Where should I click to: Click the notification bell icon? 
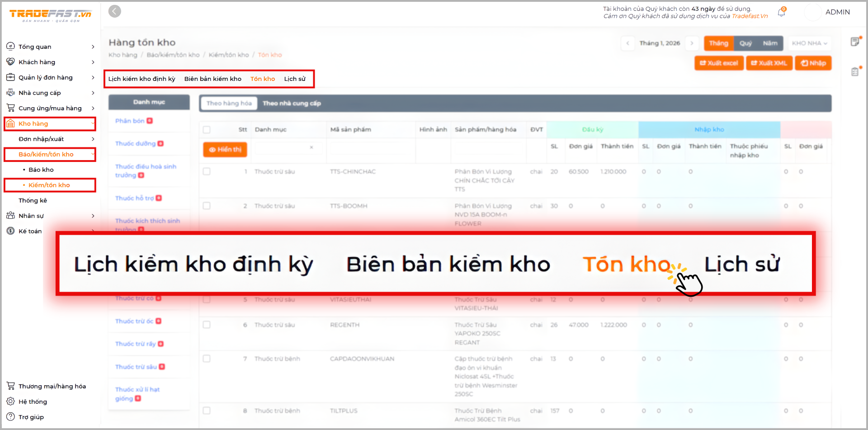click(781, 13)
